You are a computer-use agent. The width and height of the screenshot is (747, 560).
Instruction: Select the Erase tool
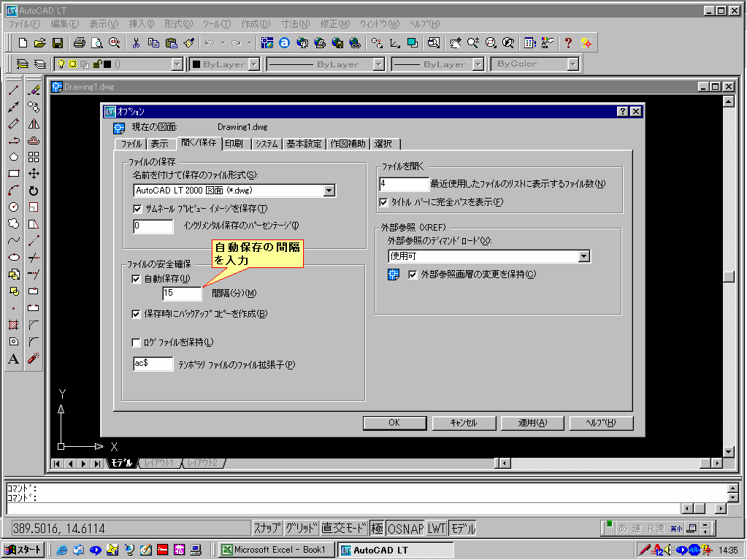(x=34, y=90)
